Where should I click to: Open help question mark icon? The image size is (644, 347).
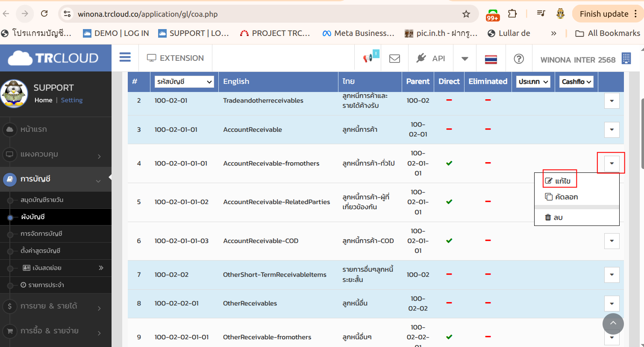click(519, 59)
